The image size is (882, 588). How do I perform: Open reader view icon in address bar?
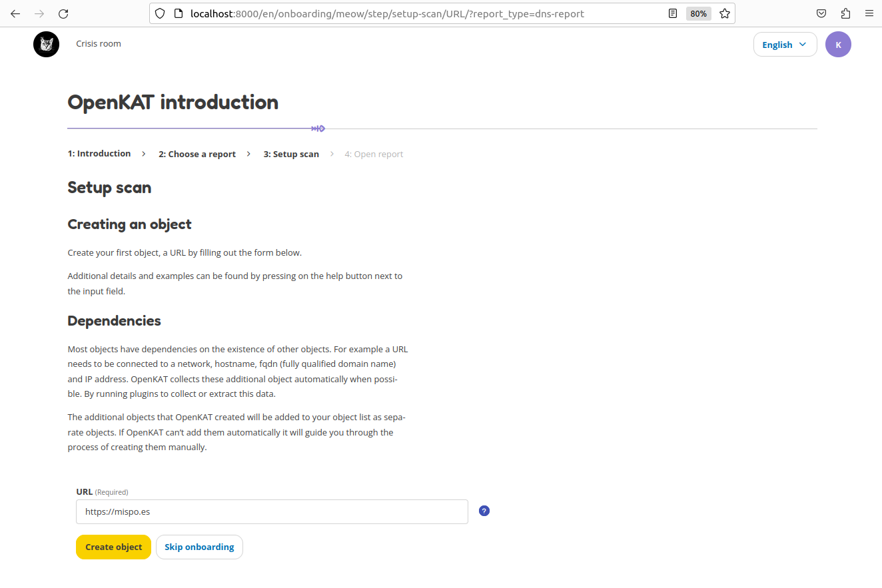[673, 13]
